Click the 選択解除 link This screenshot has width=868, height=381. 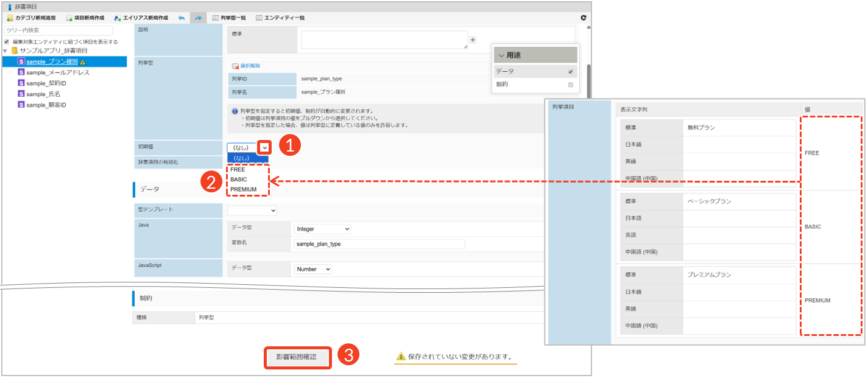250,66
